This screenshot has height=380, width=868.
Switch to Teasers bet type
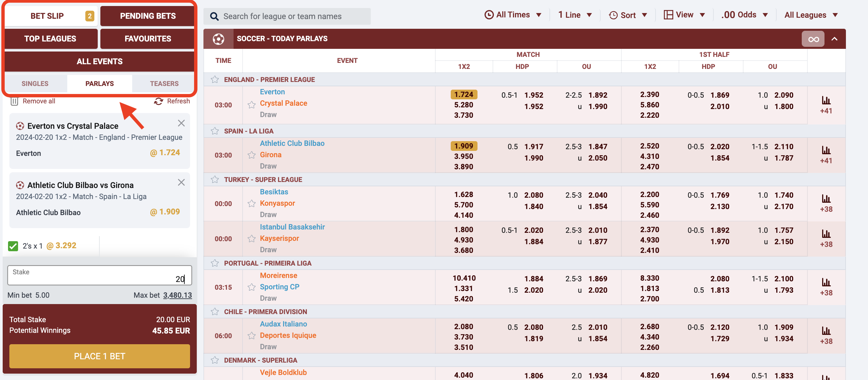pos(164,84)
